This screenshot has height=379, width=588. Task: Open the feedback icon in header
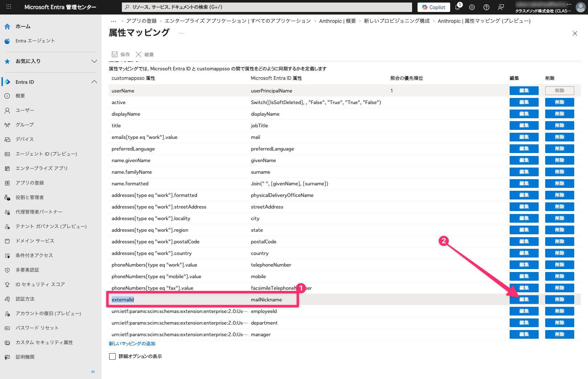coord(501,7)
